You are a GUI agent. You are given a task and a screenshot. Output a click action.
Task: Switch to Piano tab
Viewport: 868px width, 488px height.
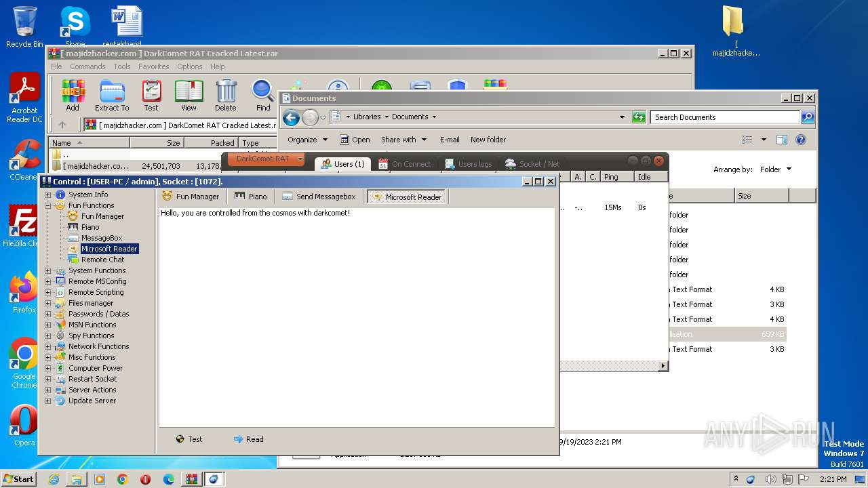point(251,197)
